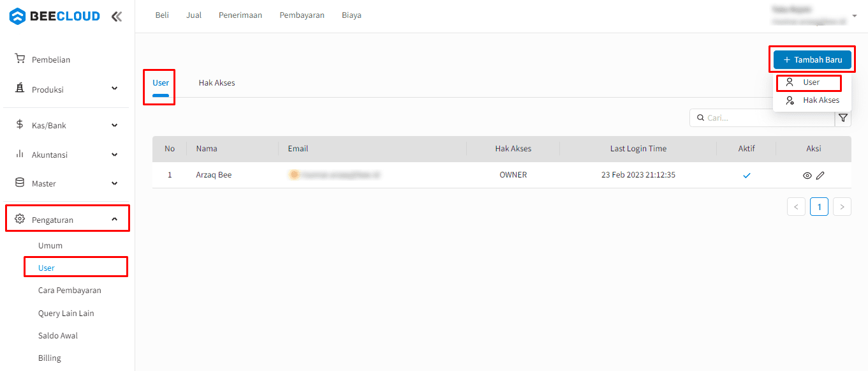Image resolution: width=868 pixels, height=371 pixels.
Task: Click the Hak Akses icon in dropdown
Action: [x=790, y=100]
